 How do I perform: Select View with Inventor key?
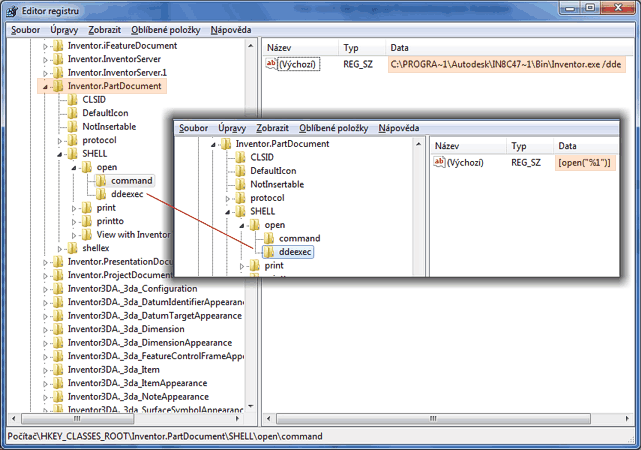coord(133,234)
